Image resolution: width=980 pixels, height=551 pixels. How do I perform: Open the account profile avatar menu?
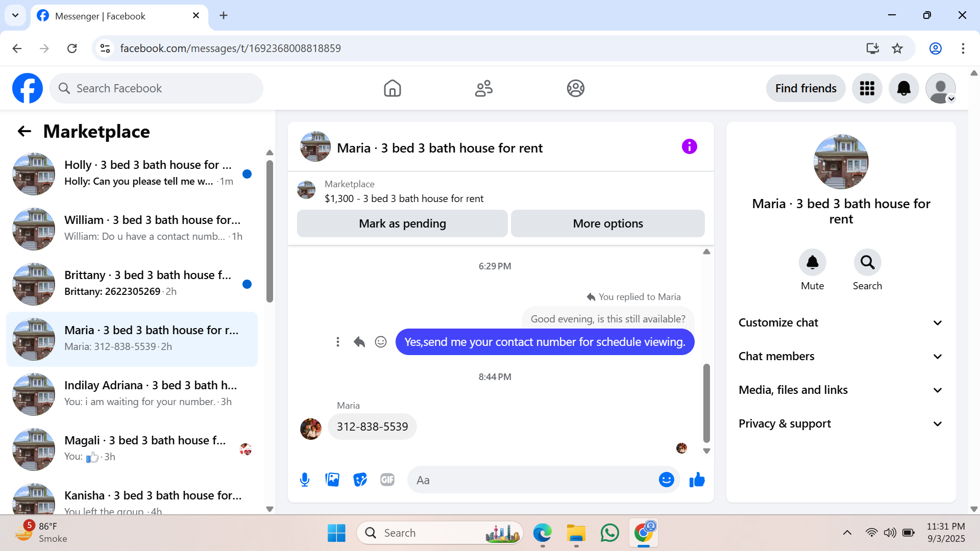coord(941,88)
